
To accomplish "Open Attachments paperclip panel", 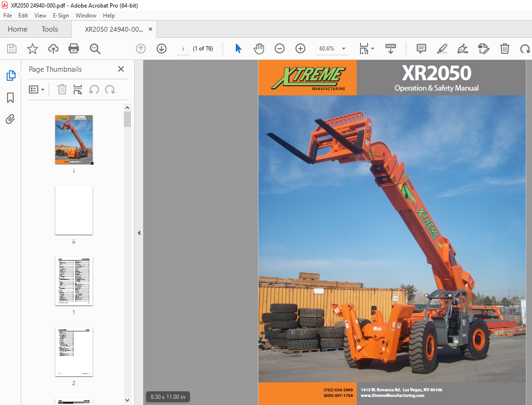I will pos(10,119).
